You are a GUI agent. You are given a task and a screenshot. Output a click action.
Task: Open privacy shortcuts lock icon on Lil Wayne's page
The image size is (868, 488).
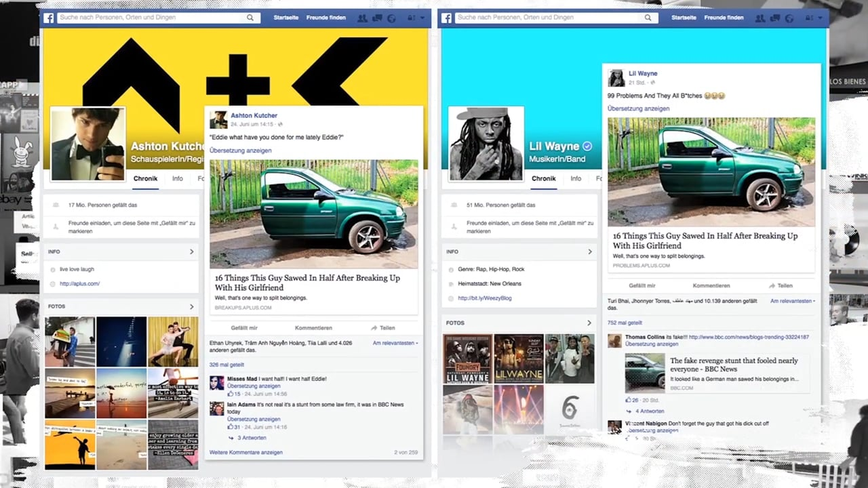(x=809, y=18)
